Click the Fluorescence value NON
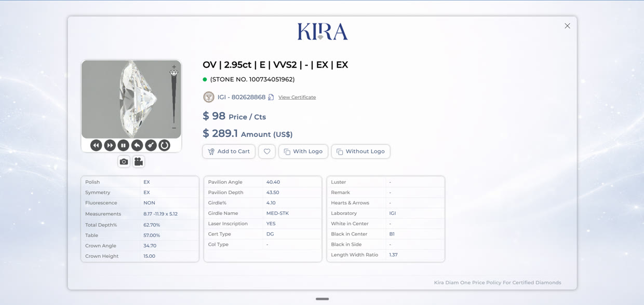 click(x=149, y=203)
